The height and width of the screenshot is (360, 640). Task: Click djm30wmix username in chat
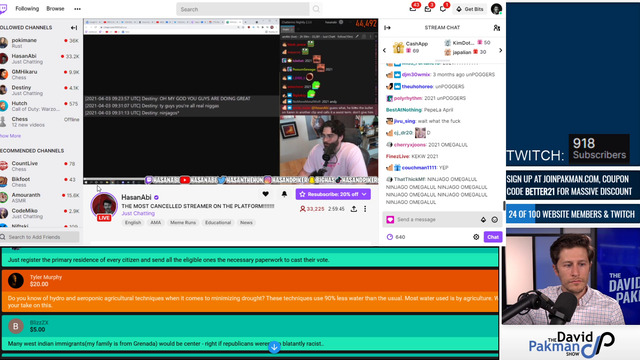416,75
